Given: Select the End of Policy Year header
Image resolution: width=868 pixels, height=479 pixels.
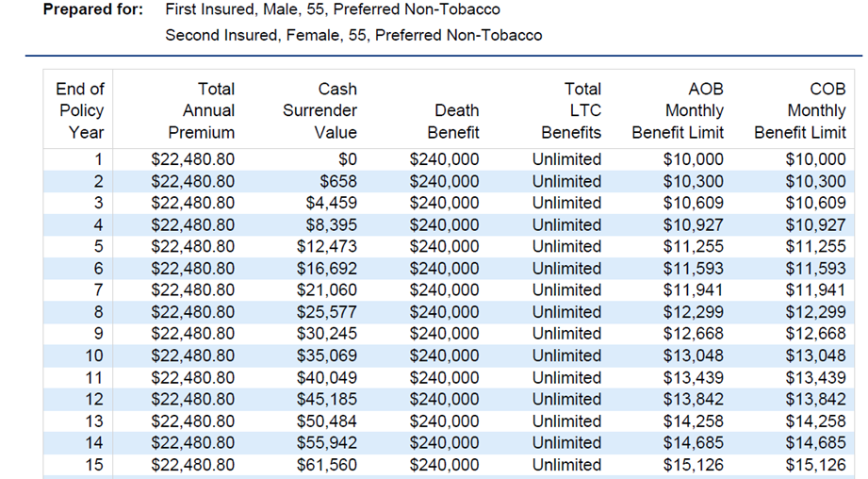Looking at the screenshot, I should pyautogui.click(x=79, y=110).
